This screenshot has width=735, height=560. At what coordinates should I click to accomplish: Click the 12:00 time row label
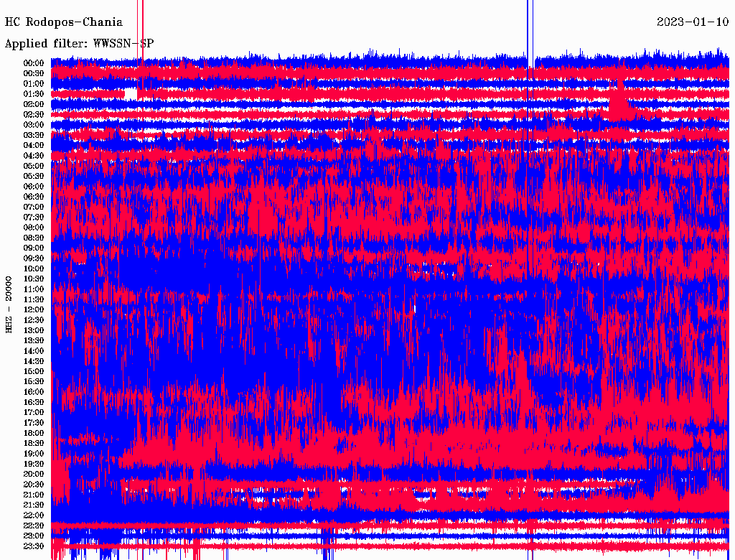[34, 310]
